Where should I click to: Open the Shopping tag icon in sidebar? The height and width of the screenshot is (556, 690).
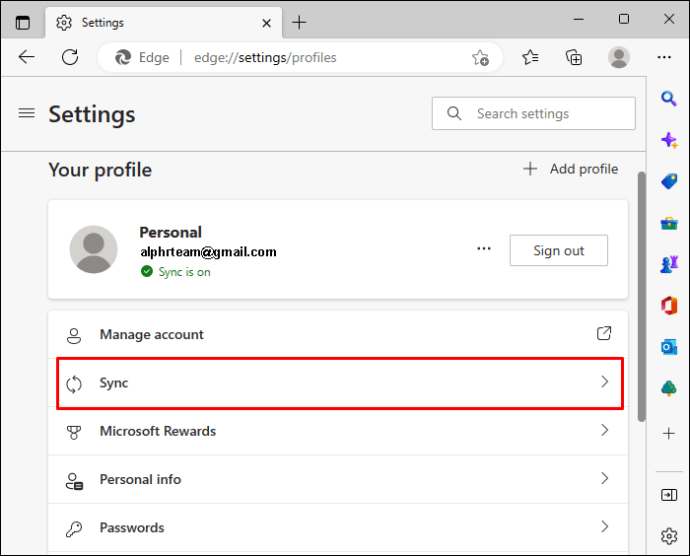tap(669, 181)
